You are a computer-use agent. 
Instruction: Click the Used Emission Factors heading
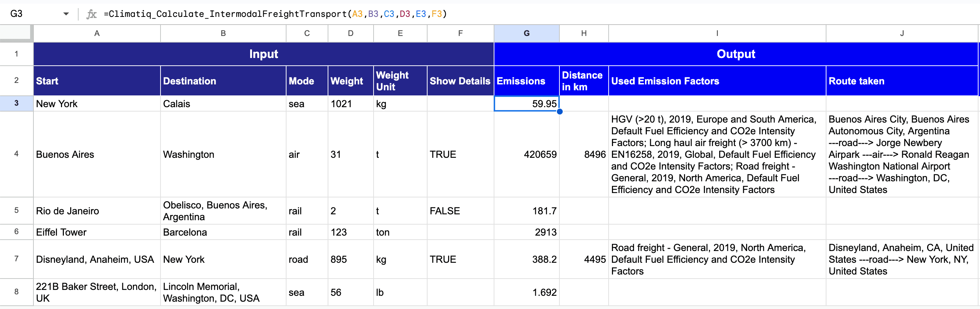pos(717,81)
